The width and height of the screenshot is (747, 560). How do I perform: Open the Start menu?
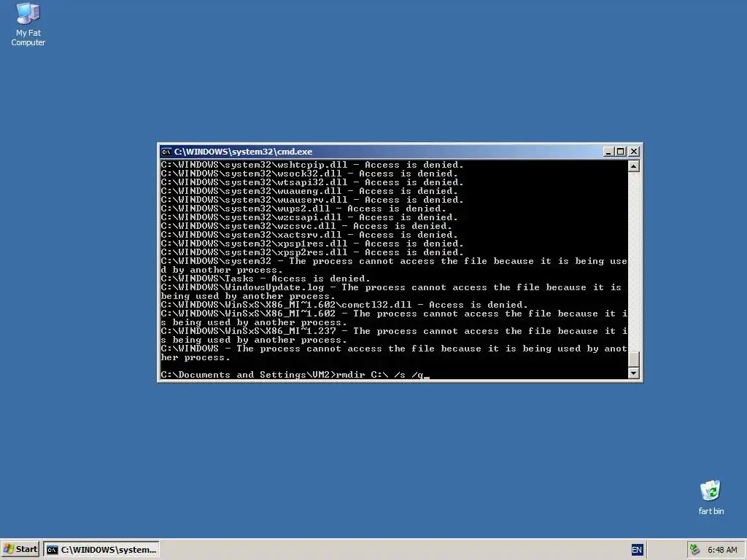tap(20, 550)
